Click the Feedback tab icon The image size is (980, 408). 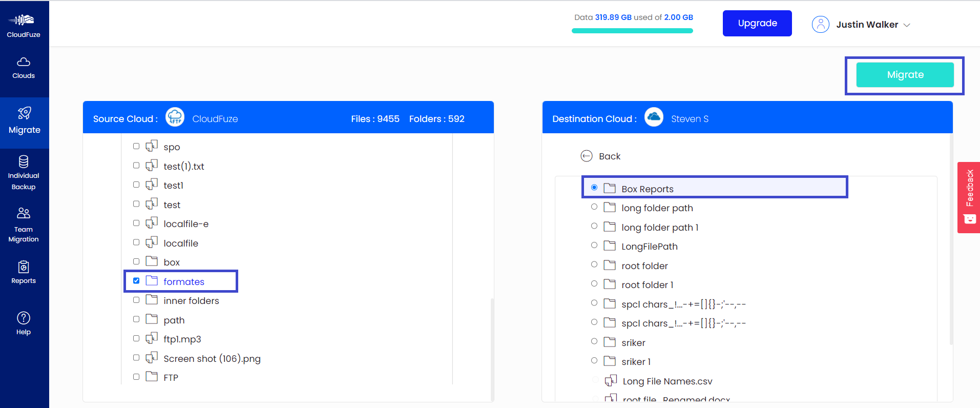969,219
